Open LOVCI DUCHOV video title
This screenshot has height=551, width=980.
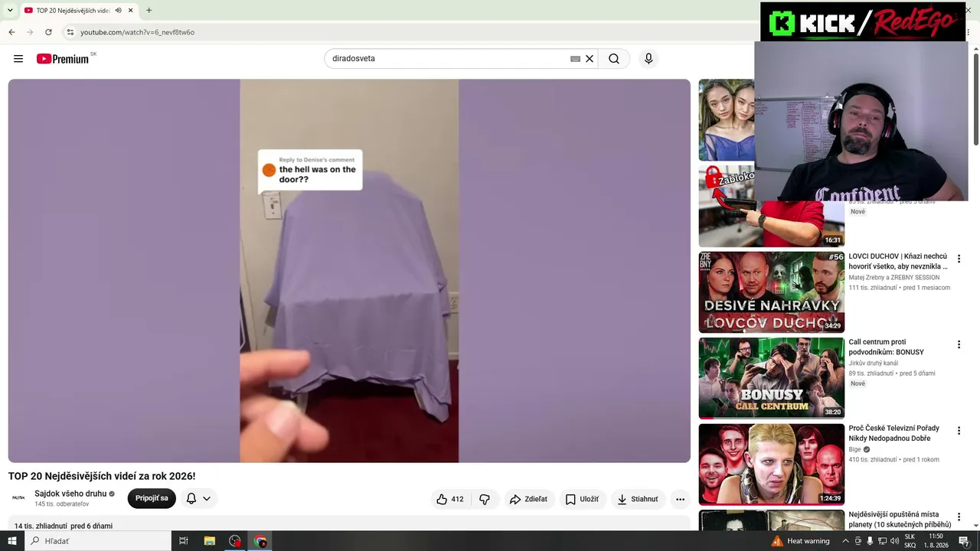pos(898,261)
